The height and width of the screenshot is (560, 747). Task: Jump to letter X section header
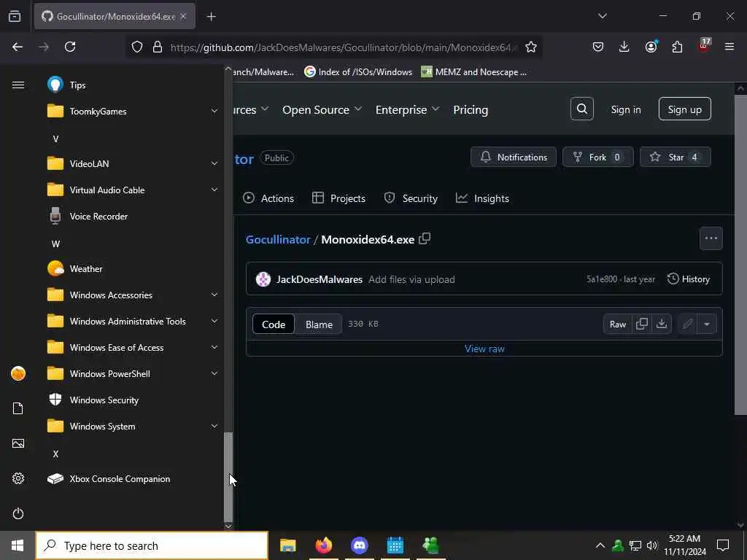[55, 454]
